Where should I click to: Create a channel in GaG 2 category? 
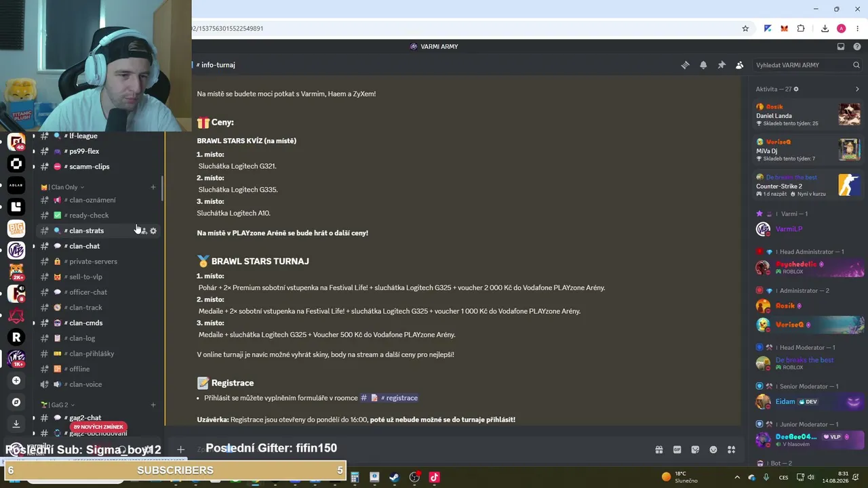(x=153, y=405)
